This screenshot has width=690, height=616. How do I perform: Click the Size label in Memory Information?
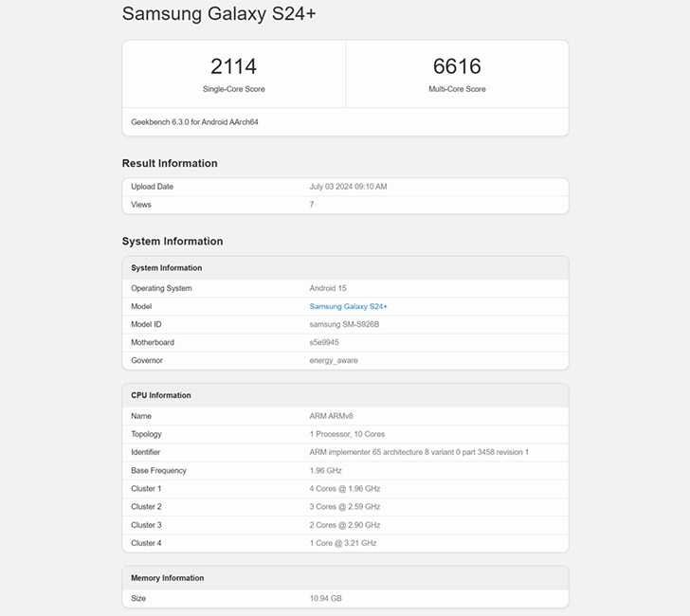click(x=138, y=598)
